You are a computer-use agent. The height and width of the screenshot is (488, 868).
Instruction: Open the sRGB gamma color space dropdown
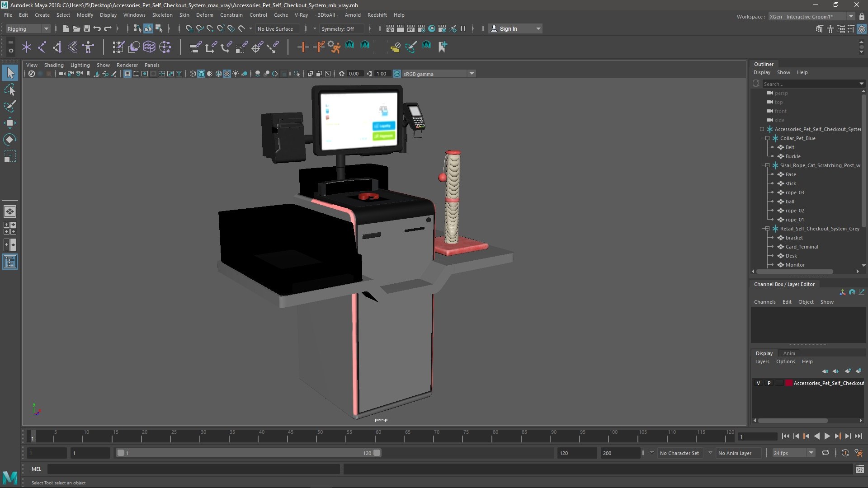tap(438, 74)
